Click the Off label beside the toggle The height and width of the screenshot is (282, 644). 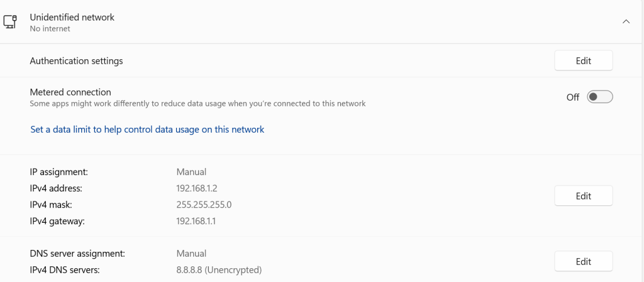pos(572,98)
